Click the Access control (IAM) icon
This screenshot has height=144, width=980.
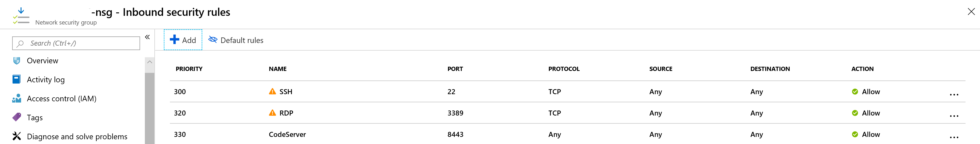coord(17,99)
